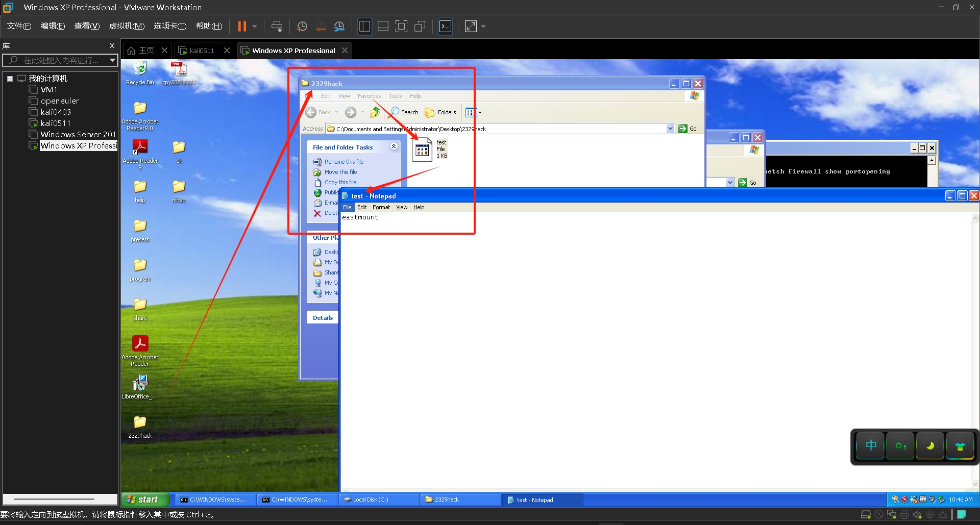The width and height of the screenshot is (980, 525).
Task: Open the power options dropdown beside pause
Action: pos(255,27)
